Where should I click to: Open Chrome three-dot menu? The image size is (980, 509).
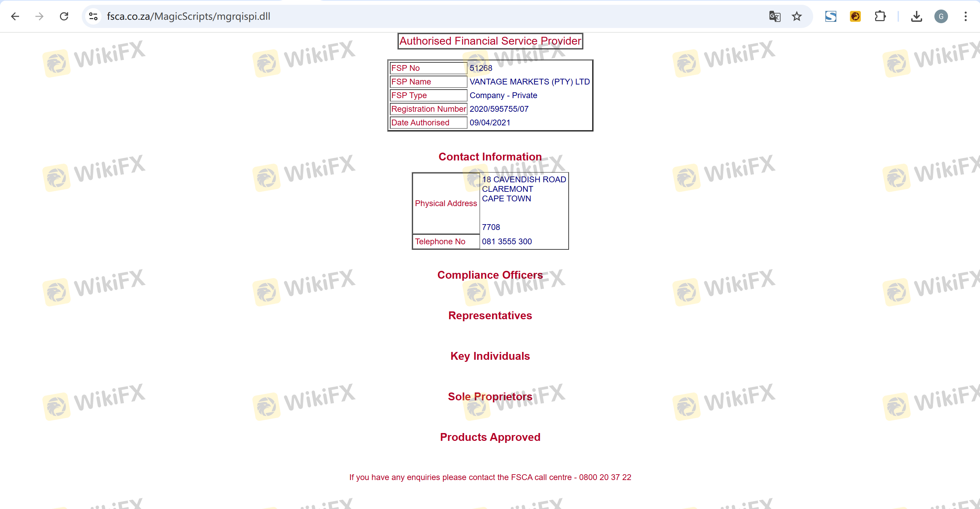tap(966, 16)
